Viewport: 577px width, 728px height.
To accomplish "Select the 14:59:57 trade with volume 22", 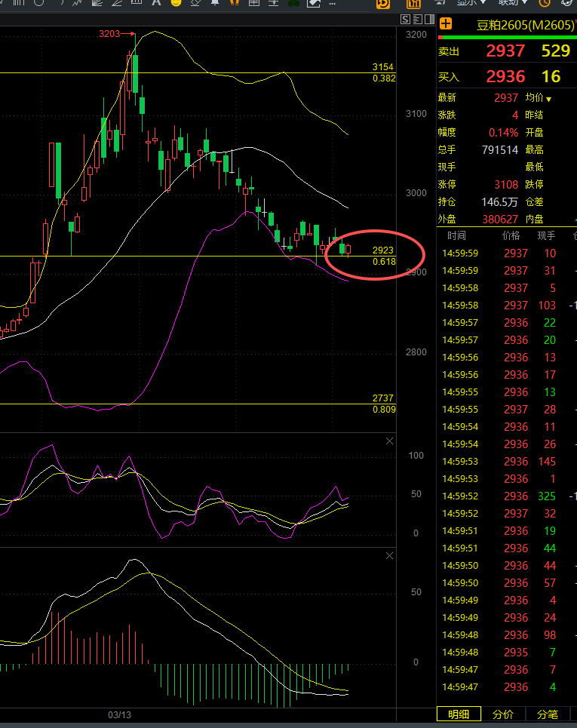I will click(507, 323).
